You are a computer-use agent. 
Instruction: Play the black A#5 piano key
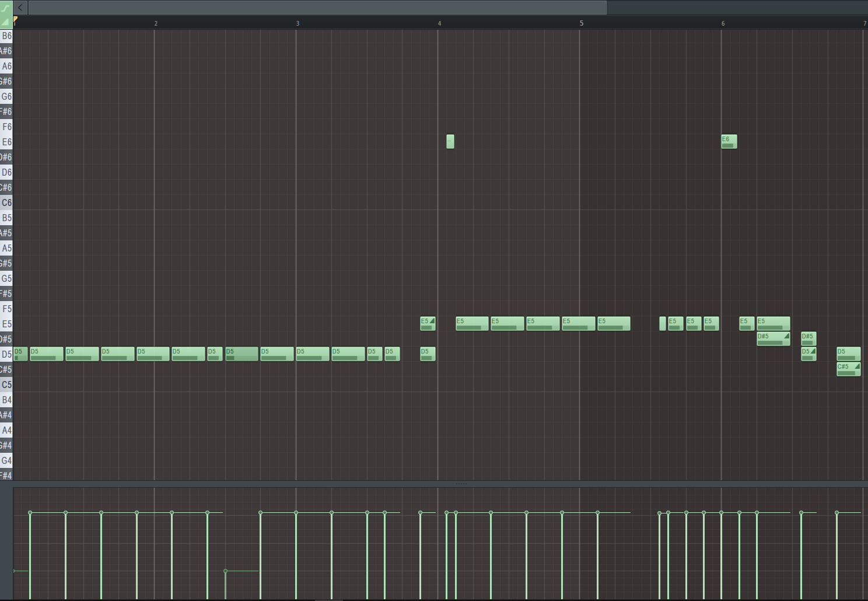coord(6,233)
